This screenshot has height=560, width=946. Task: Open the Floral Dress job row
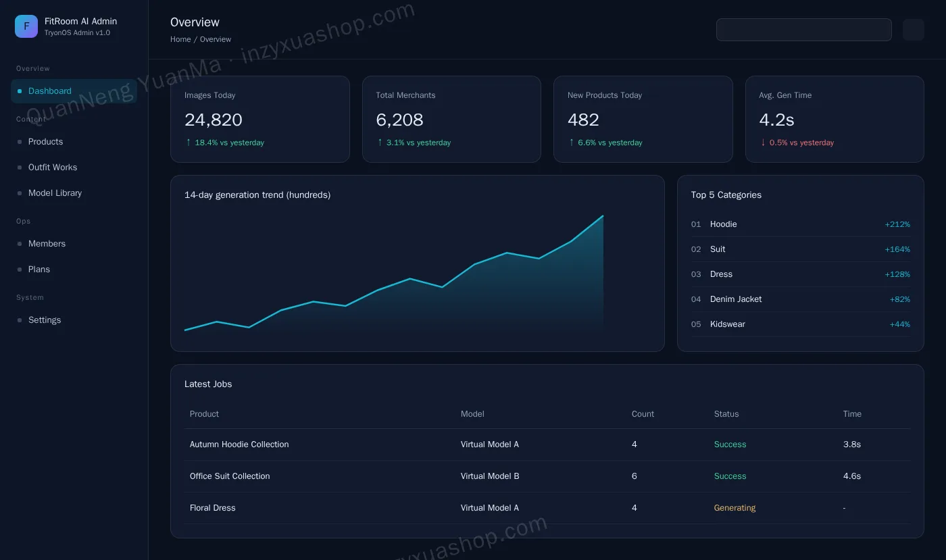547,508
